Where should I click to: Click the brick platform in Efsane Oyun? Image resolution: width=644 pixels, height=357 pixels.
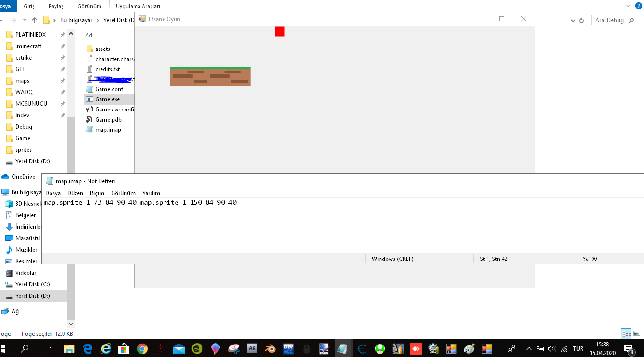pos(210,76)
